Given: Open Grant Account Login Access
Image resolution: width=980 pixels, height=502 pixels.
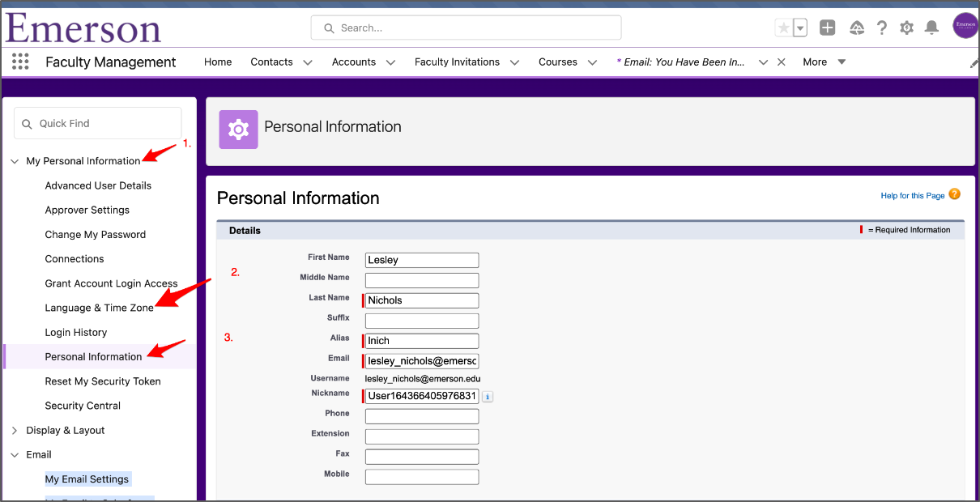Looking at the screenshot, I should pos(112,283).
